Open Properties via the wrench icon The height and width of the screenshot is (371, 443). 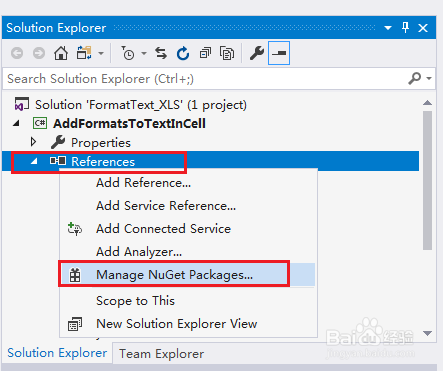tap(257, 53)
